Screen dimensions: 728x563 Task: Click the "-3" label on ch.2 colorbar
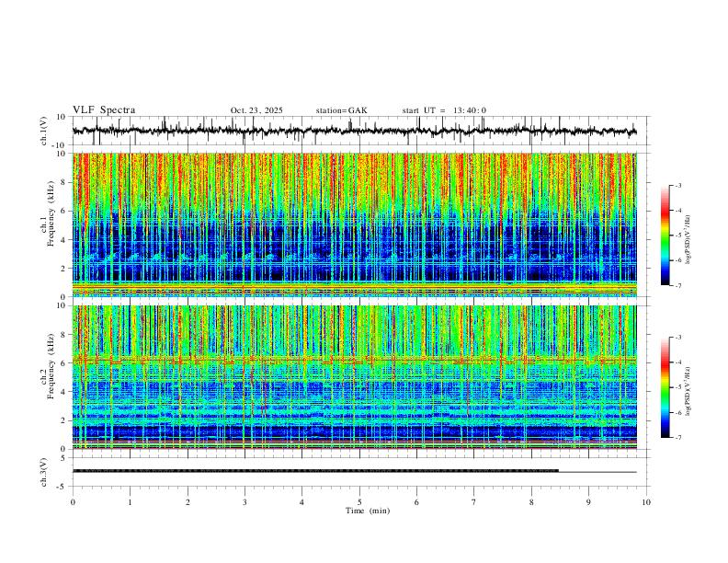coord(677,338)
